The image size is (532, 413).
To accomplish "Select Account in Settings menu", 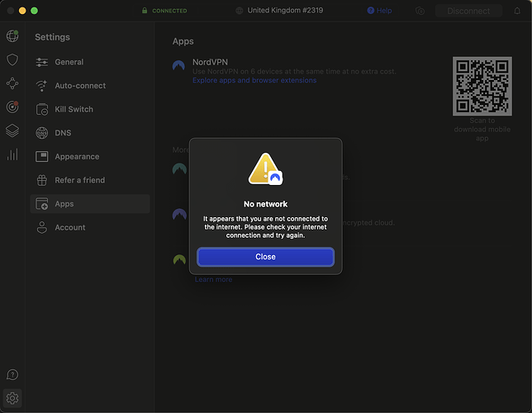I will [90, 227].
